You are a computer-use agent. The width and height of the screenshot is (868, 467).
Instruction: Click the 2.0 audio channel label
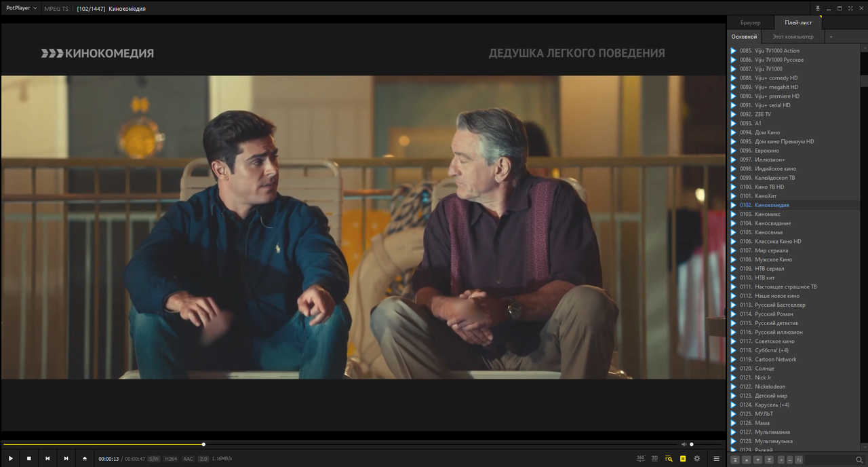coord(203,459)
